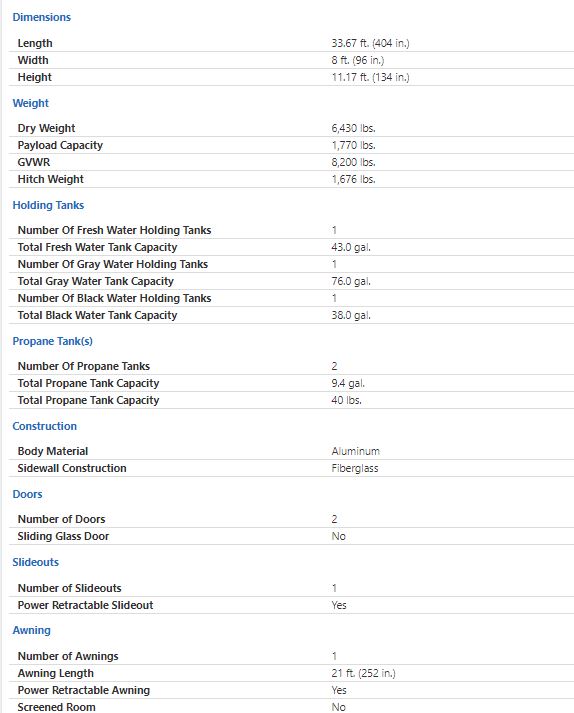Select the Construction section heading
Screen dimensions: 574x713
[x=45, y=426]
